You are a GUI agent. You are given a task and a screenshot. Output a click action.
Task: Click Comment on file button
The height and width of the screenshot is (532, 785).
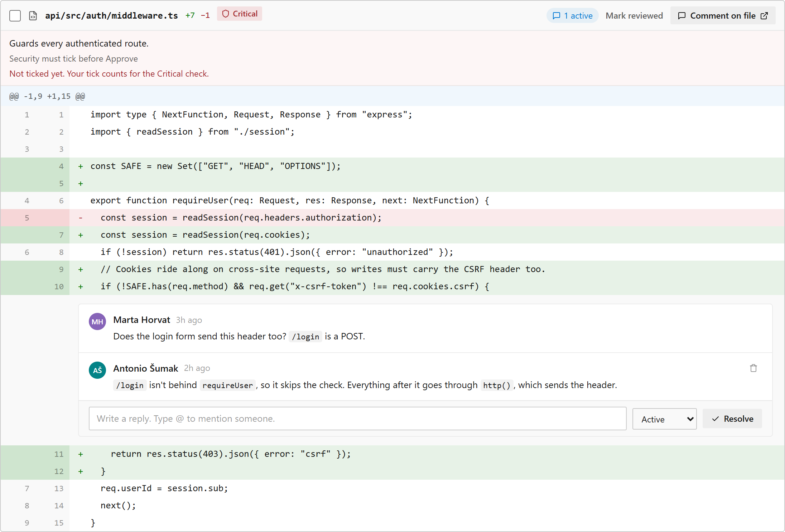coord(723,16)
